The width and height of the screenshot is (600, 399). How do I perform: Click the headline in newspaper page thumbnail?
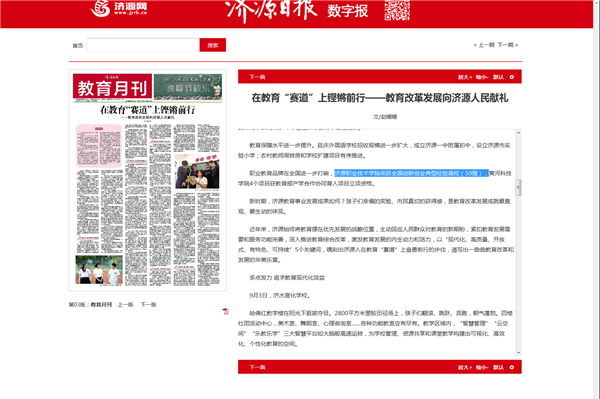tap(147, 110)
